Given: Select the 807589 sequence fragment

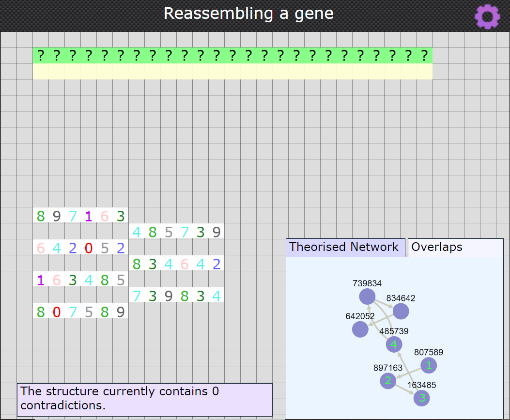Looking at the screenshot, I should click(81, 312).
